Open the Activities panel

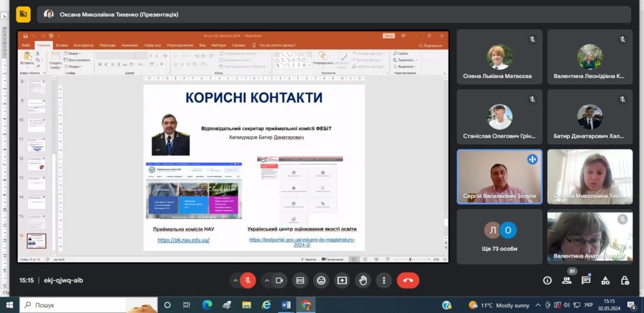point(605,280)
